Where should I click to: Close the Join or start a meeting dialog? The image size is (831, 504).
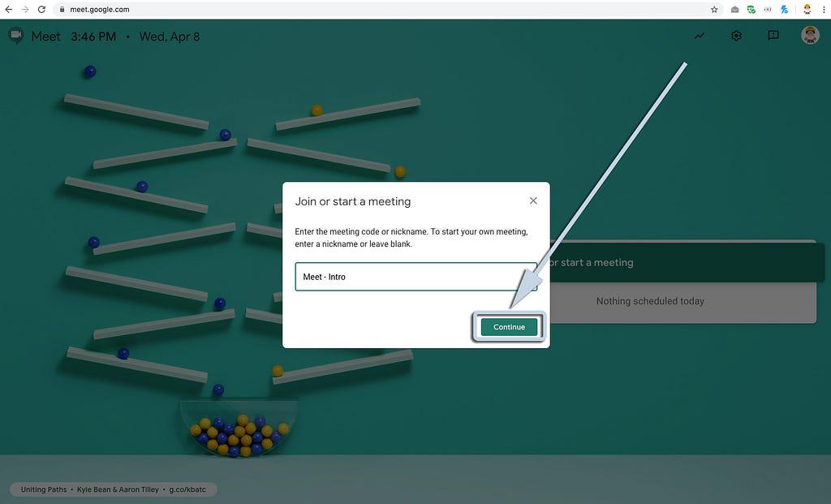(533, 200)
